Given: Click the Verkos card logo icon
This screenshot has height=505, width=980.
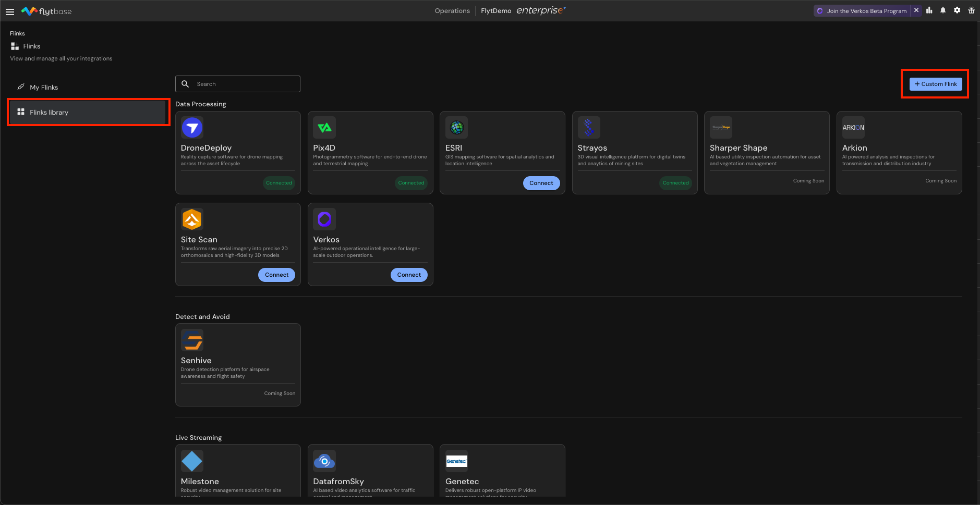Looking at the screenshot, I should (x=324, y=219).
